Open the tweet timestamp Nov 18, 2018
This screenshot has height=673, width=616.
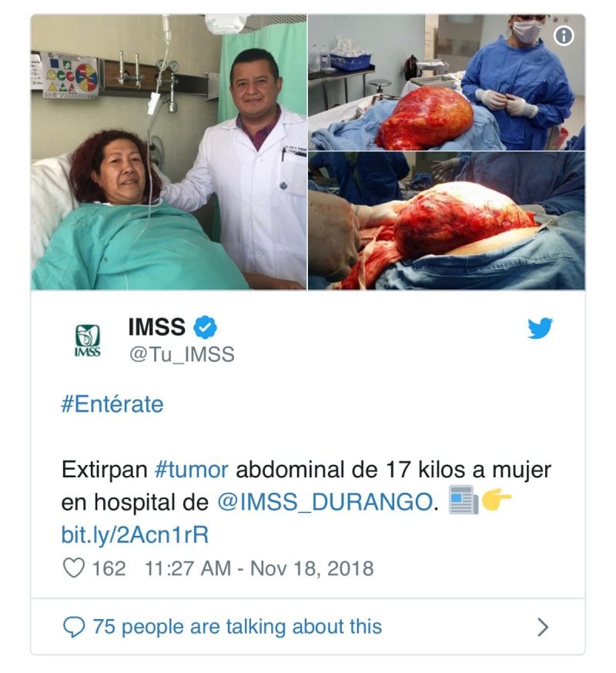coord(259,568)
